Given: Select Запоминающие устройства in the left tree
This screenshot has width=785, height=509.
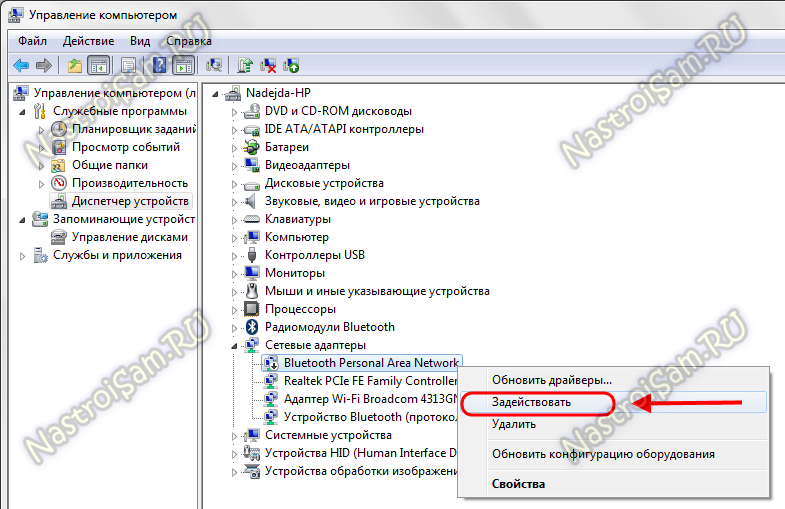Looking at the screenshot, I should pyautogui.click(x=124, y=219).
